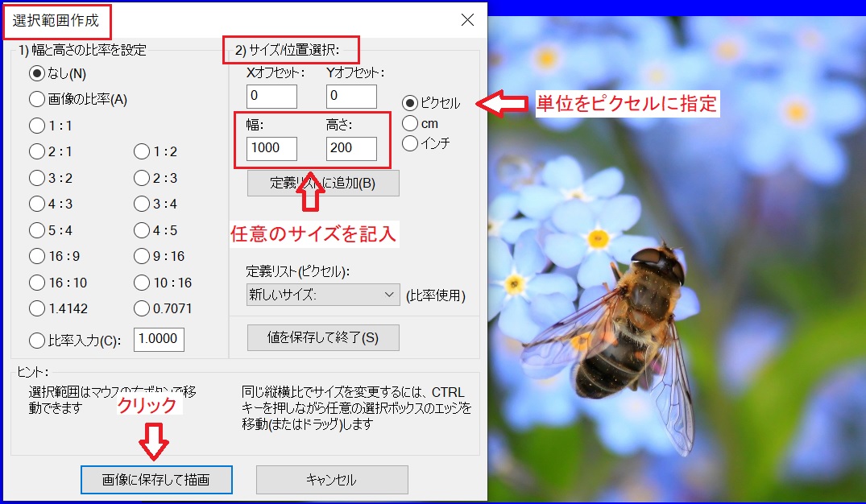866x504 pixels.
Task: Click the Xオフセット input field
Action: 271,95
